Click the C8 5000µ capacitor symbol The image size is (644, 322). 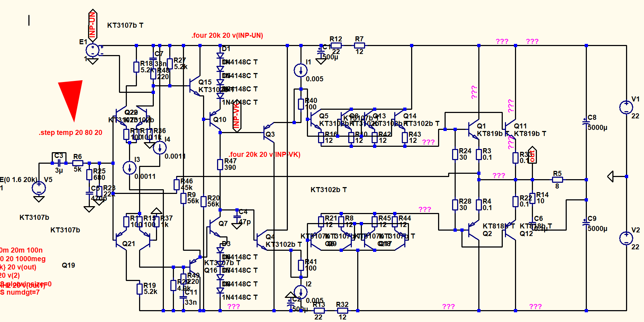point(586,122)
